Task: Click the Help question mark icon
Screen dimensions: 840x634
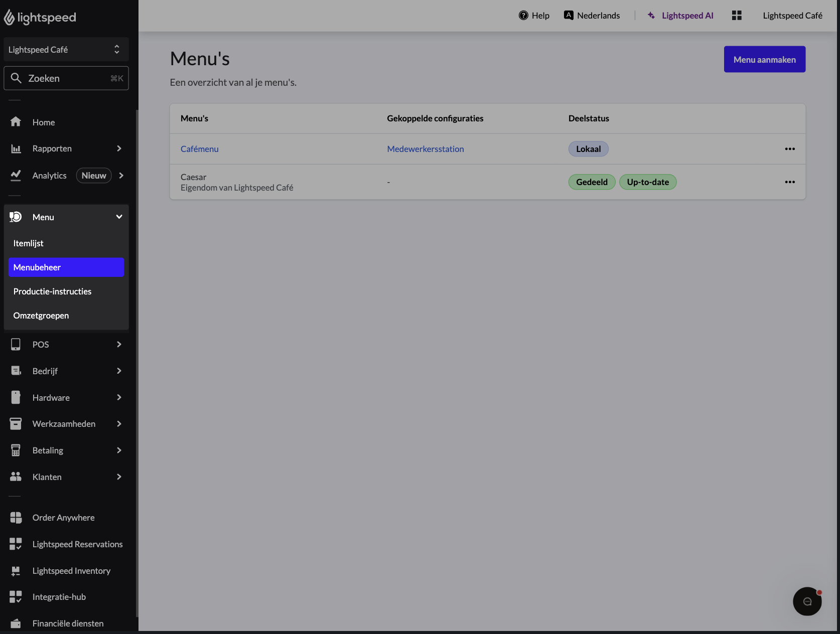Action: pyautogui.click(x=523, y=16)
